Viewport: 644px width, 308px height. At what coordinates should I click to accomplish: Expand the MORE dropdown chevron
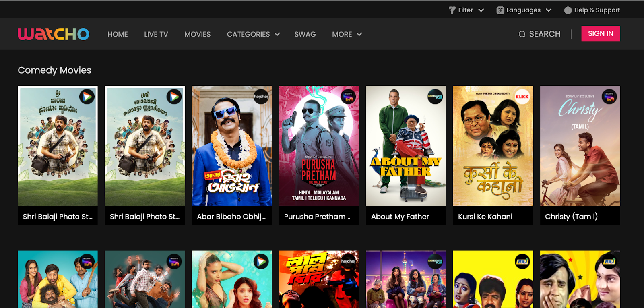(x=359, y=34)
